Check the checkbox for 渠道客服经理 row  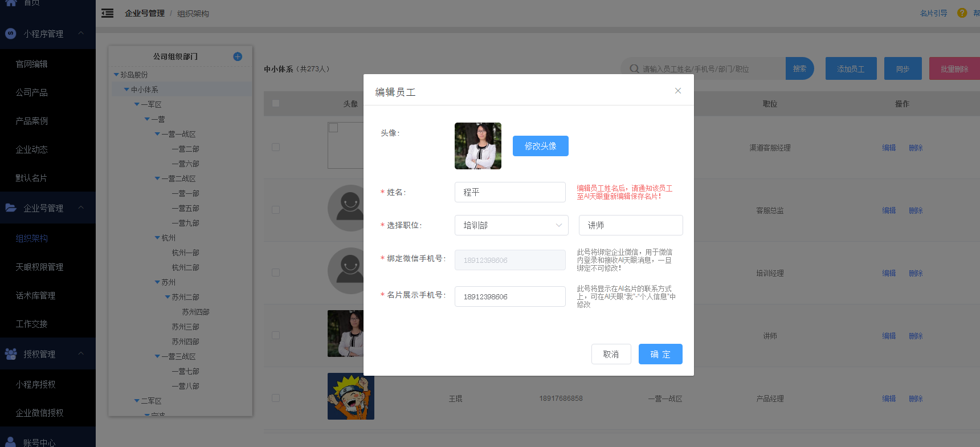click(x=276, y=147)
